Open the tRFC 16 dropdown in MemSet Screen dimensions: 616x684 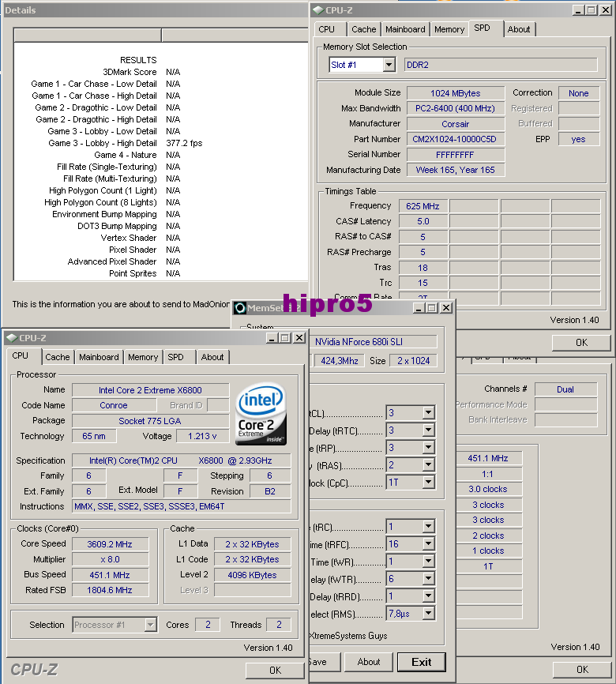428,544
